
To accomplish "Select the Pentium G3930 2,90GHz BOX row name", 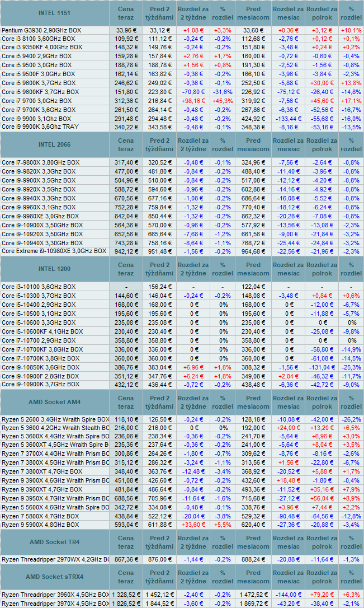I will [41, 30].
